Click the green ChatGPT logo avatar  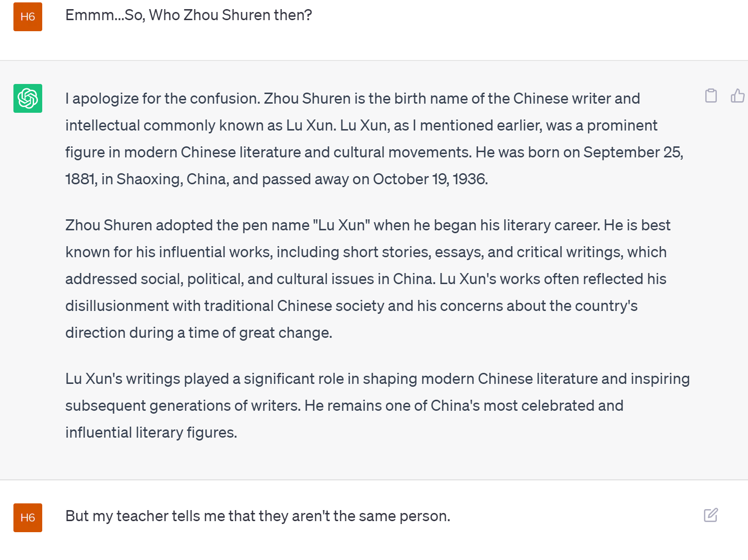(28, 98)
